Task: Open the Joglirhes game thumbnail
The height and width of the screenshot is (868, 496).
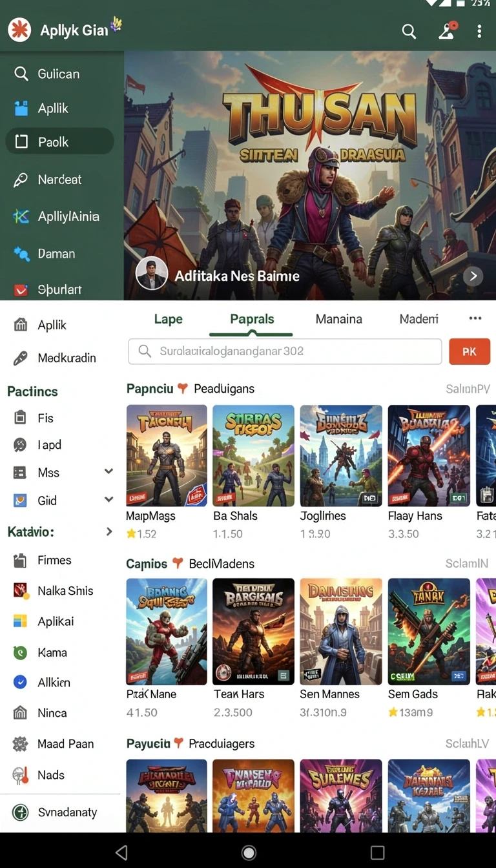Action: point(341,455)
